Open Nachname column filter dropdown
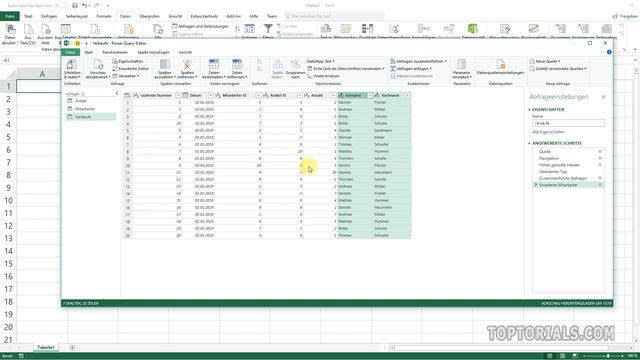The width and height of the screenshot is (640, 360). pyautogui.click(x=407, y=95)
